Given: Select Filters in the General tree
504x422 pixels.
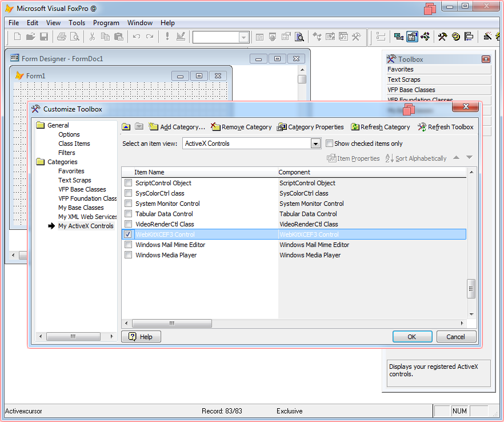Looking at the screenshot, I should coord(67,153).
